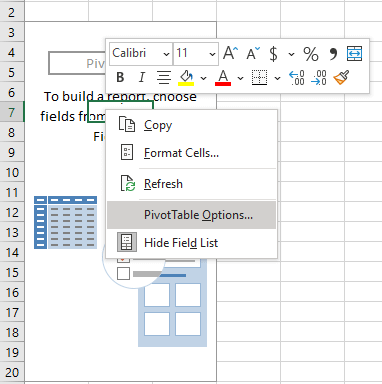Apply Comma Style formatting
The height and width of the screenshot is (384, 382).
(x=333, y=54)
